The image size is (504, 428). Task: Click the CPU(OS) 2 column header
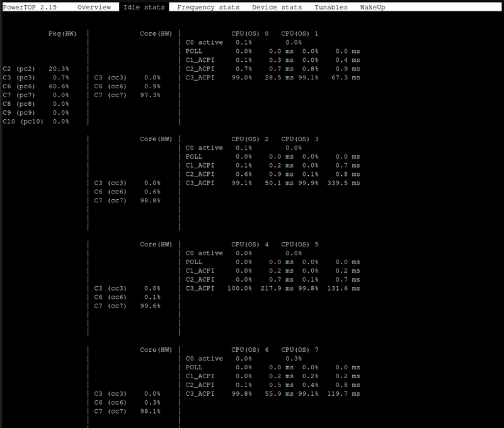click(x=249, y=139)
